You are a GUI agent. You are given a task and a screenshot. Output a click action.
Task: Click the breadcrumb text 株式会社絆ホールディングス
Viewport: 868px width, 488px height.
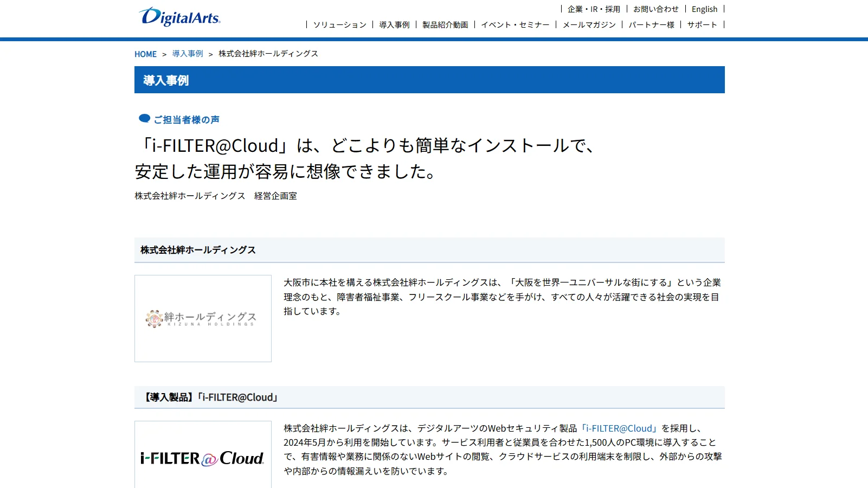[x=268, y=54]
